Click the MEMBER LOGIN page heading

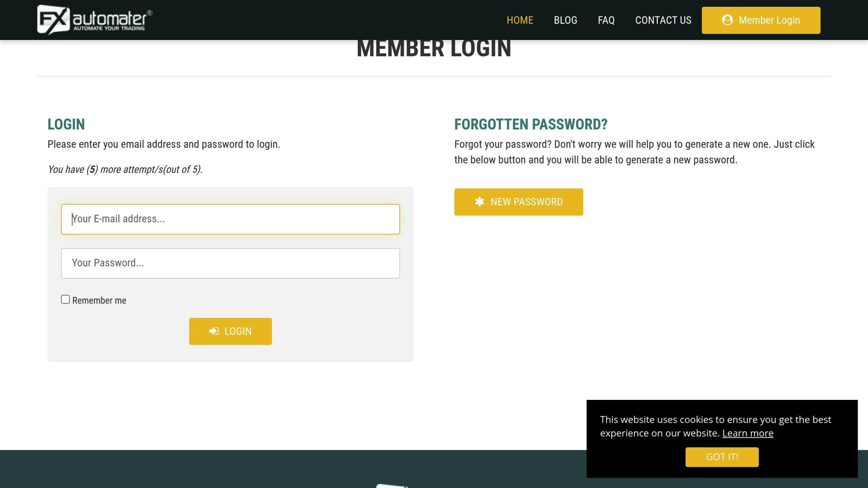[x=434, y=49]
